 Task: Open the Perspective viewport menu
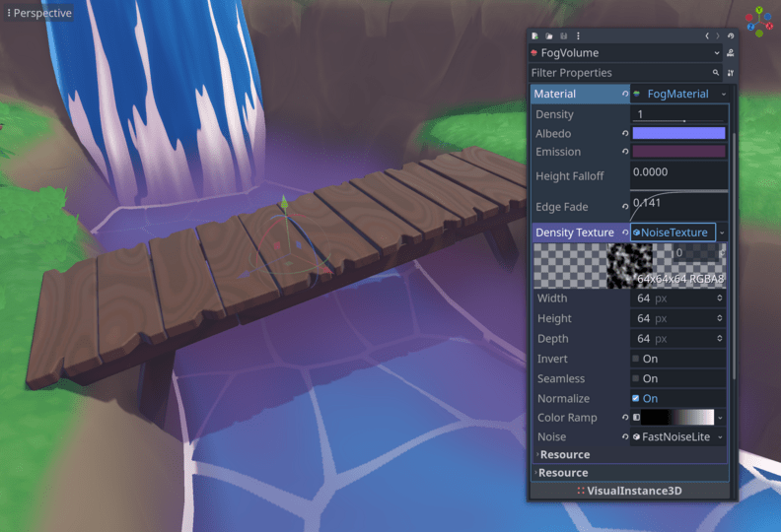(39, 14)
